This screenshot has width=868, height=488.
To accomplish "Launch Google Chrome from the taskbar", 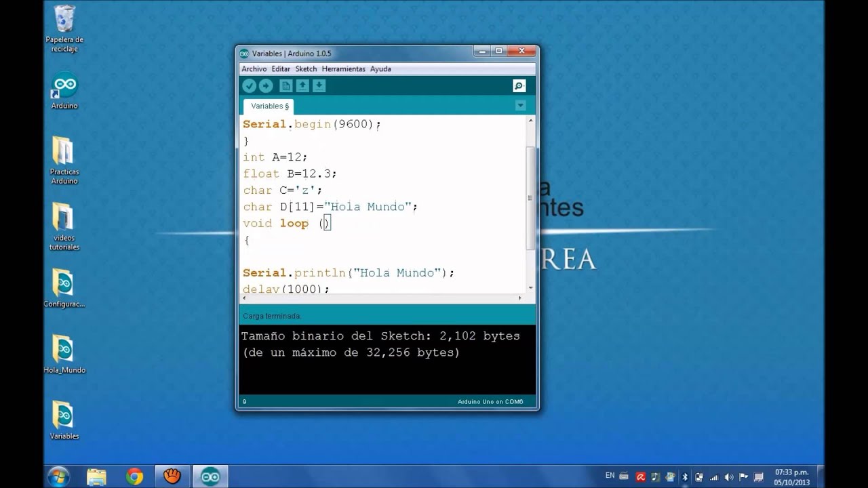I will click(134, 477).
